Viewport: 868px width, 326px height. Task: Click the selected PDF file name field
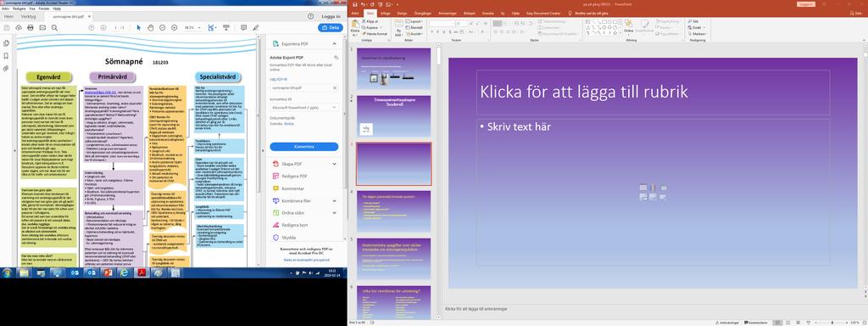coord(304,87)
